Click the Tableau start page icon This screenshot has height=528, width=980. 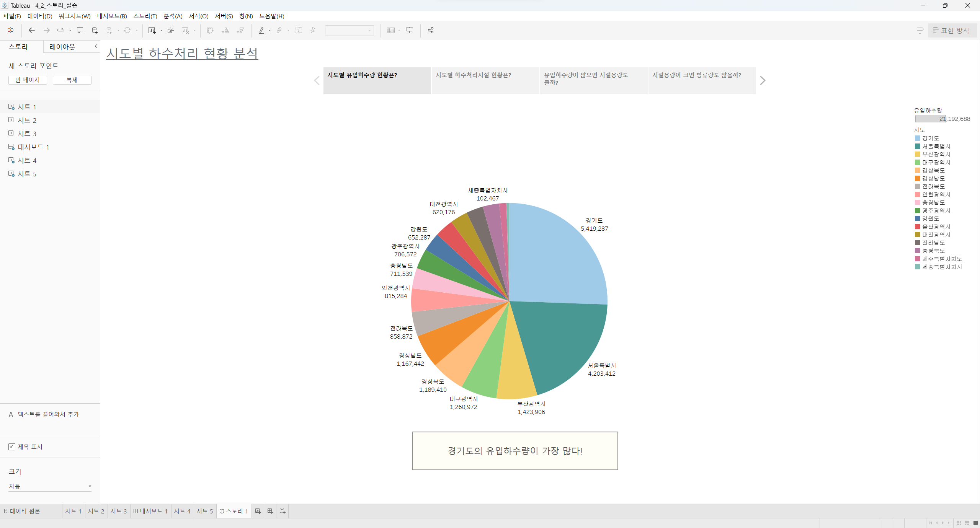(11, 30)
